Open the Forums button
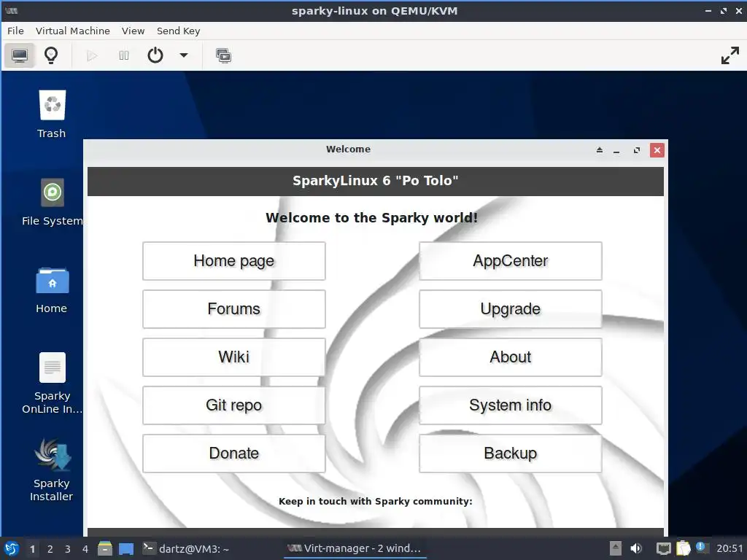 234,309
